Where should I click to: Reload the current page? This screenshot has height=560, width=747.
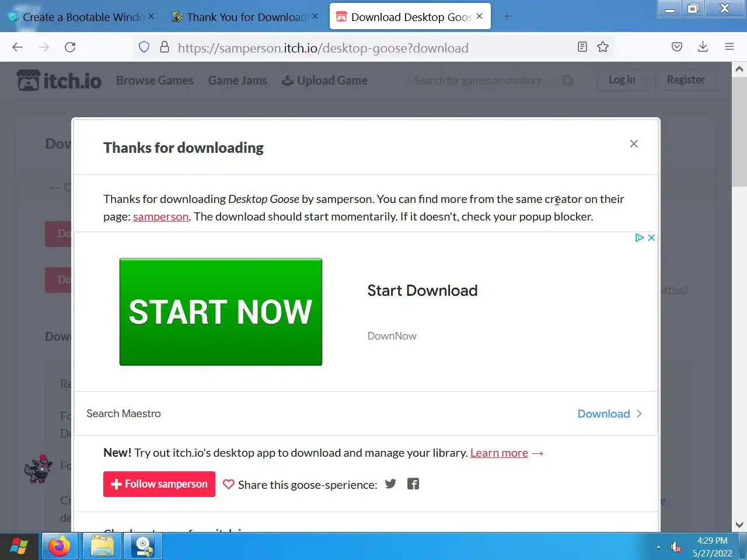[70, 47]
